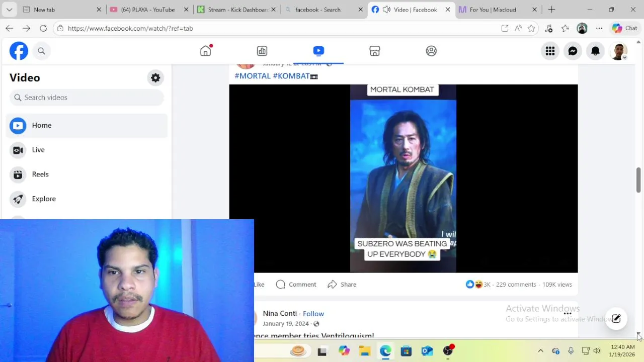This screenshot has width=644, height=362.
Task: Open Edge Settings and more menu
Action: [x=599, y=29]
